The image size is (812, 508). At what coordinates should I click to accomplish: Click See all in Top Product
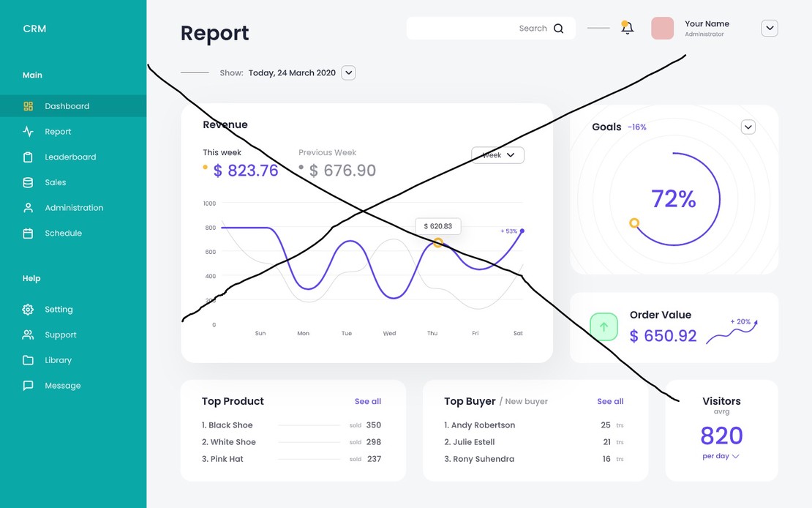[367, 401]
